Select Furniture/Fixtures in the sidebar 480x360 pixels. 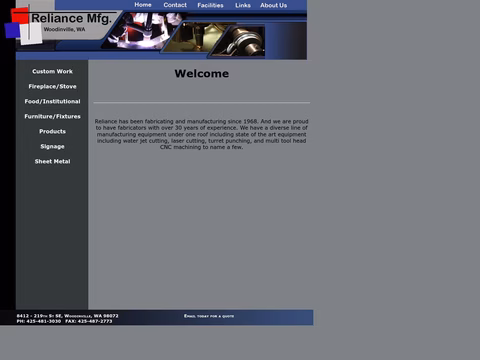(x=52, y=116)
